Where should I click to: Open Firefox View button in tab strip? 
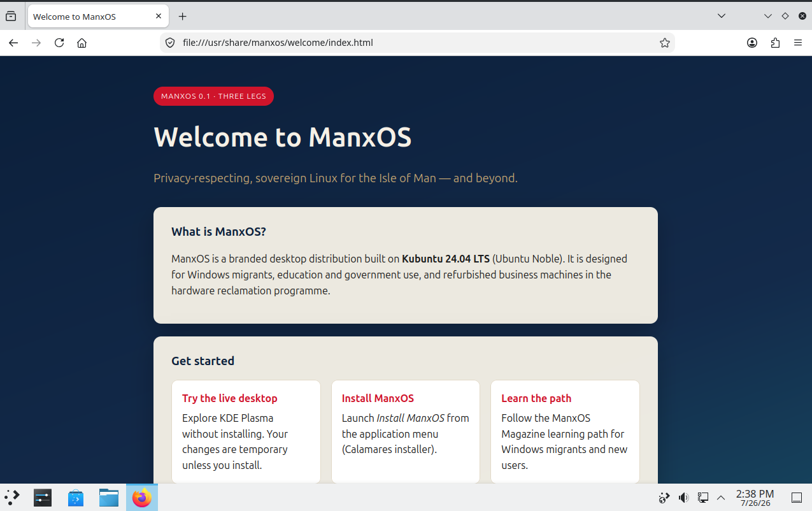coord(11,16)
